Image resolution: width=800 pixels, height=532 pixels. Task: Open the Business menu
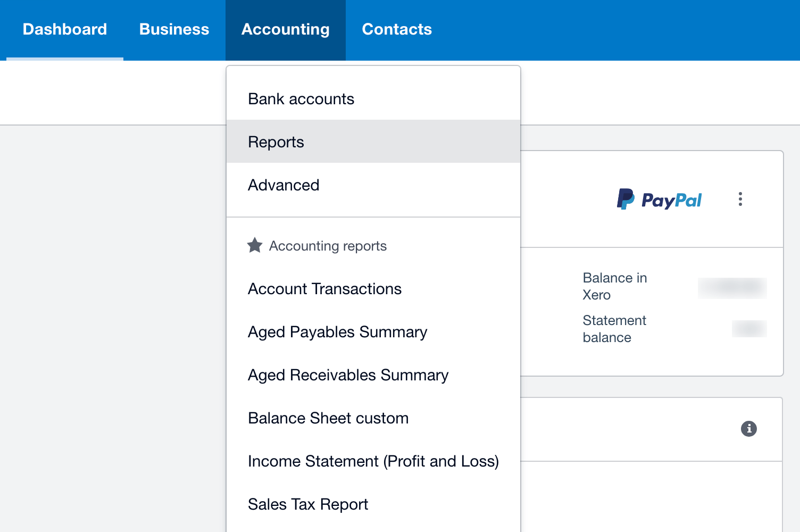click(x=174, y=29)
